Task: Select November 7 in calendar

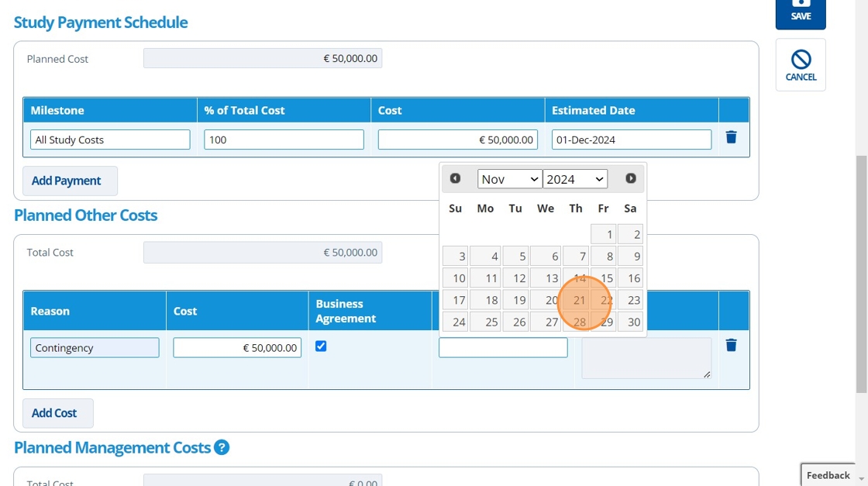Action: click(x=576, y=257)
